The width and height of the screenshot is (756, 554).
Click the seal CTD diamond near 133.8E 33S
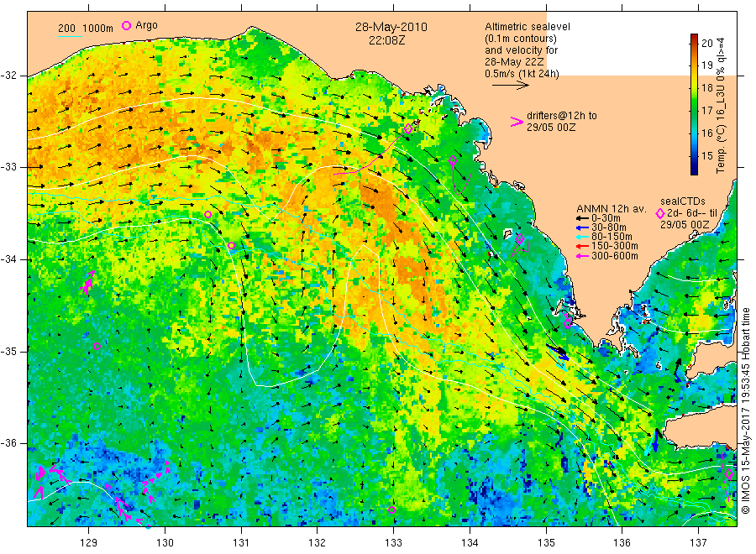453,161
